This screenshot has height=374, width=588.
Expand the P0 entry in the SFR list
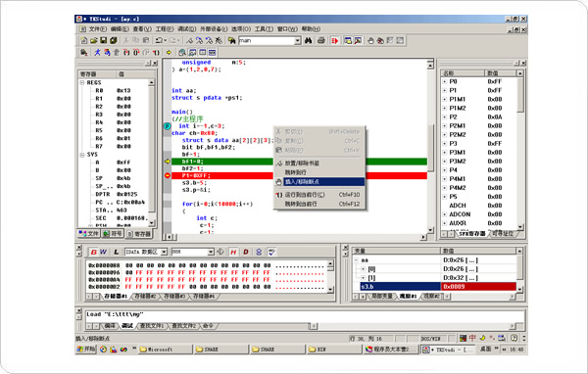click(444, 81)
